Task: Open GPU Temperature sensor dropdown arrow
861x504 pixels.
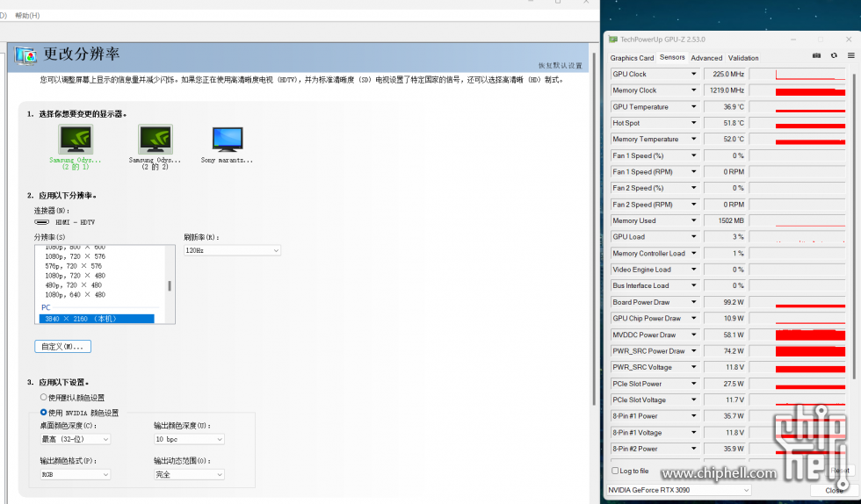Action: (693, 106)
